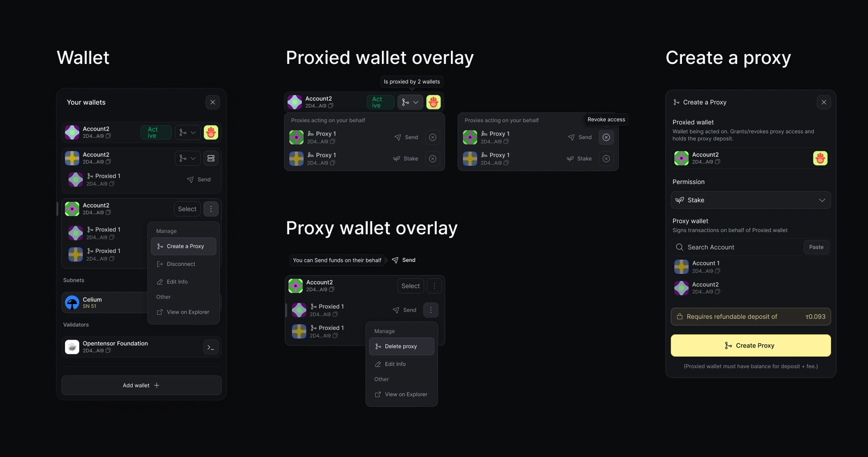Image resolution: width=868 pixels, height=457 pixels.
Task: Expand proxy dropdown in first wallet row
Action: coord(188,132)
